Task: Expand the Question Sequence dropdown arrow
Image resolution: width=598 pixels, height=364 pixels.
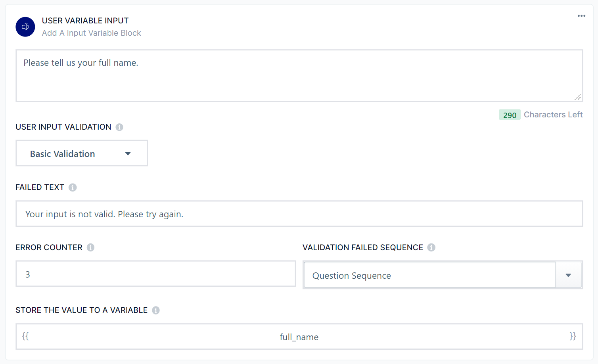Action: click(x=568, y=275)
